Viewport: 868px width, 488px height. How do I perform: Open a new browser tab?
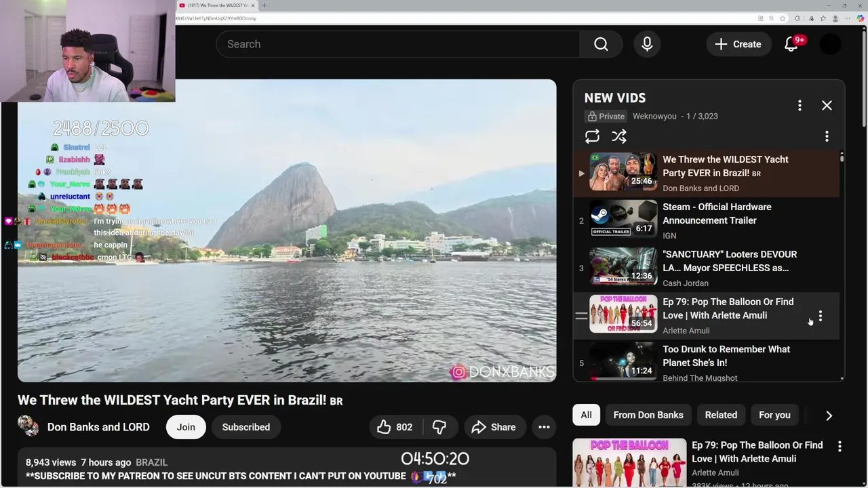(x=264, y=5)
